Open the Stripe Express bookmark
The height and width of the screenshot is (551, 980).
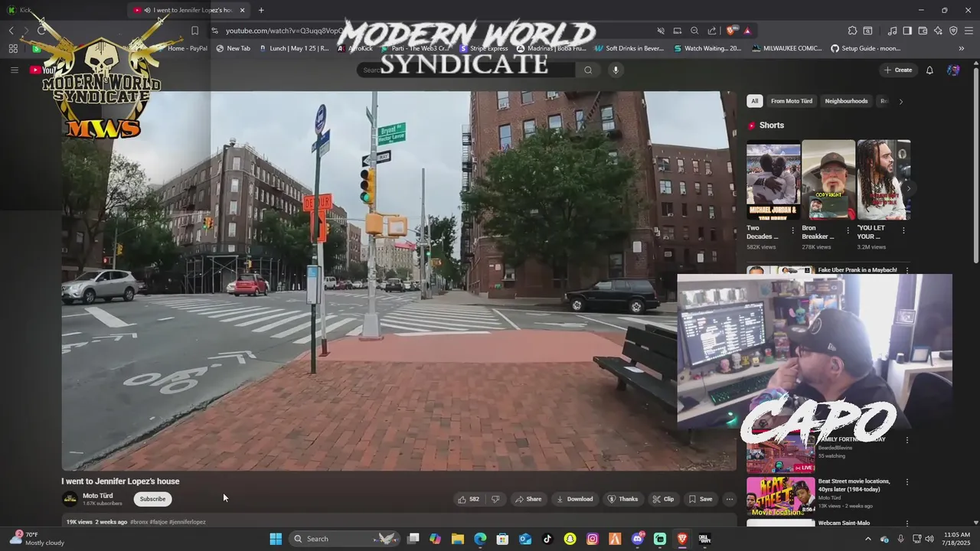(x=484, y=48)
